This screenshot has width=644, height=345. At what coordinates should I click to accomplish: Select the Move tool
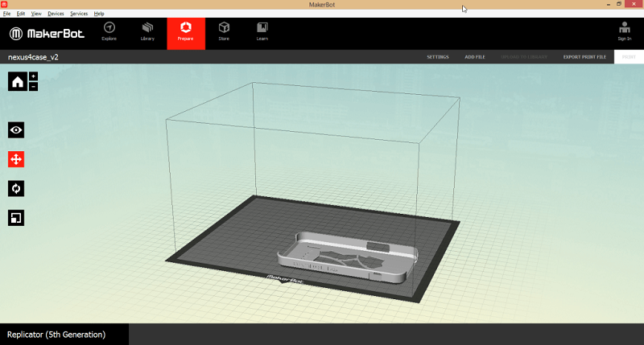[16, 159]
